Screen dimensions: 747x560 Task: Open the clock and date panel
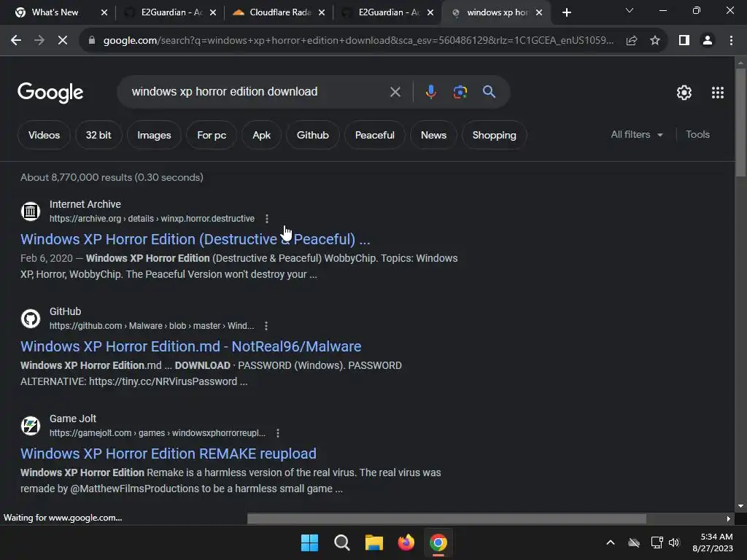click(x=713, y=542)
